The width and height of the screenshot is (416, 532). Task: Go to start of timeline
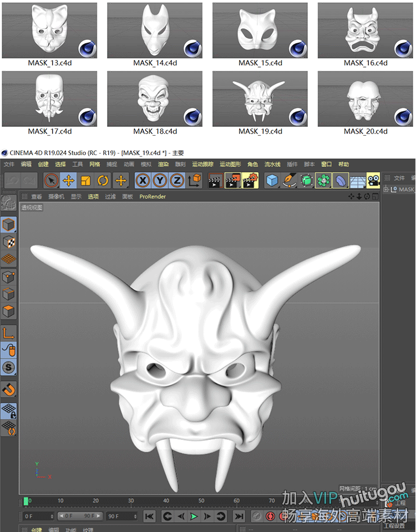(x=149, y=516)
